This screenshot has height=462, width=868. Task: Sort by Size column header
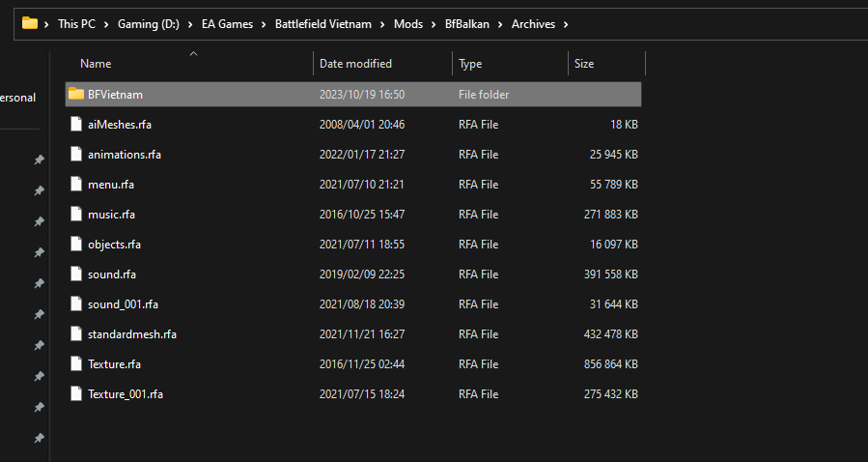point(584,64)
